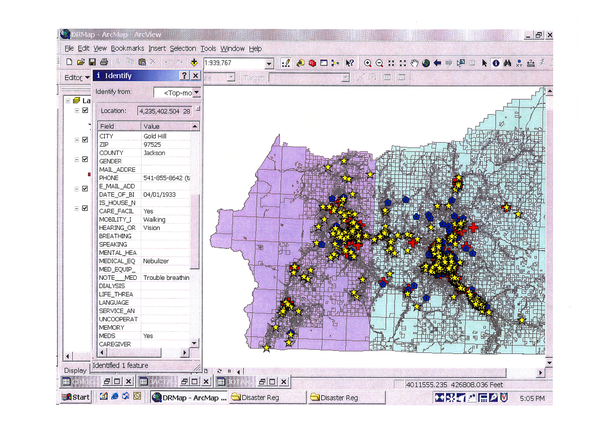Select the Select Features tool

pos(461,63)
